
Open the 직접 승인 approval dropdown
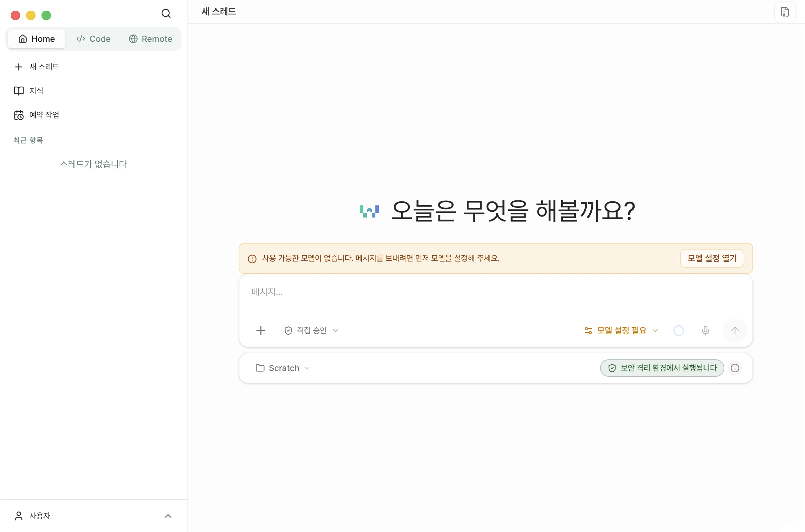pos(311,331)
